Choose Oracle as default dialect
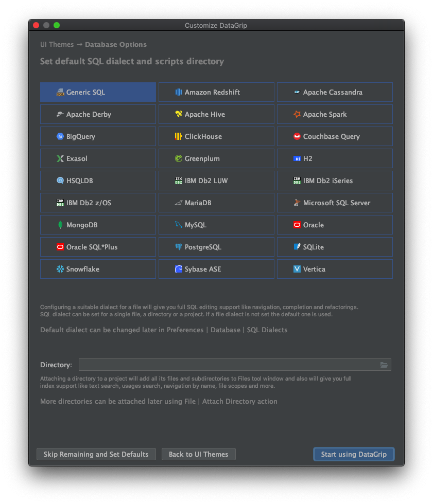 click(335, 225)
